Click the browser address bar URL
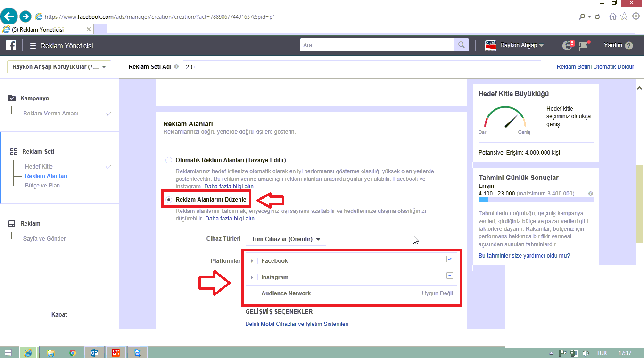This screenshot has width=644, height=358. pos(160,16)
